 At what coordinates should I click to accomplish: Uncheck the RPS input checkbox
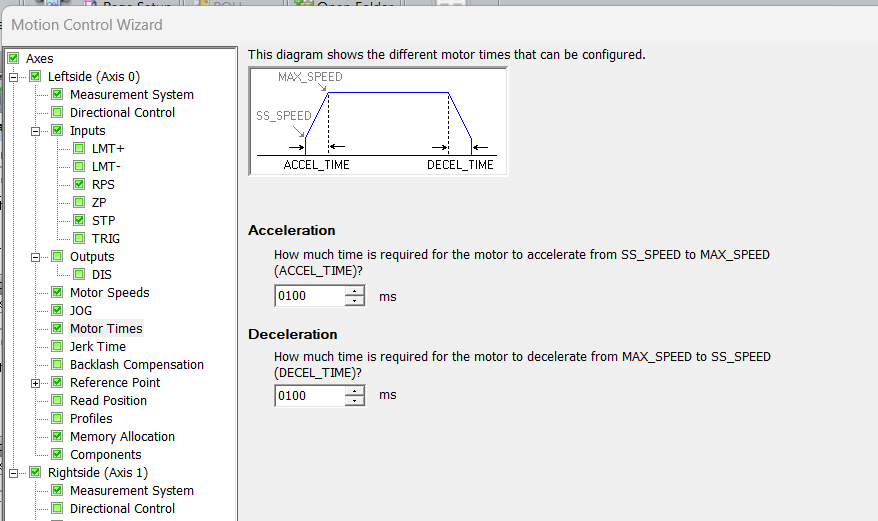(x=79, y=185)
